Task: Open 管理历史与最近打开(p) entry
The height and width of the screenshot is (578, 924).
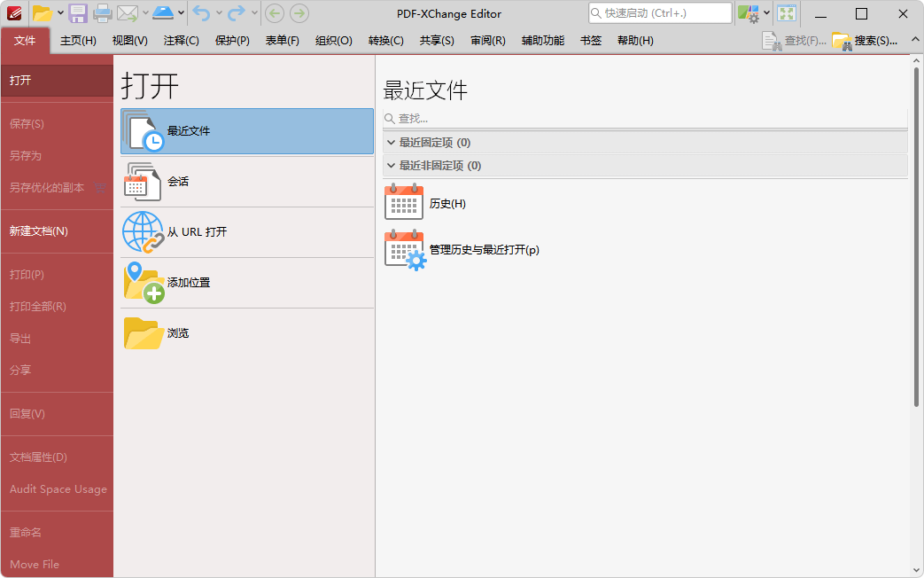Action: tap(462, 249)
